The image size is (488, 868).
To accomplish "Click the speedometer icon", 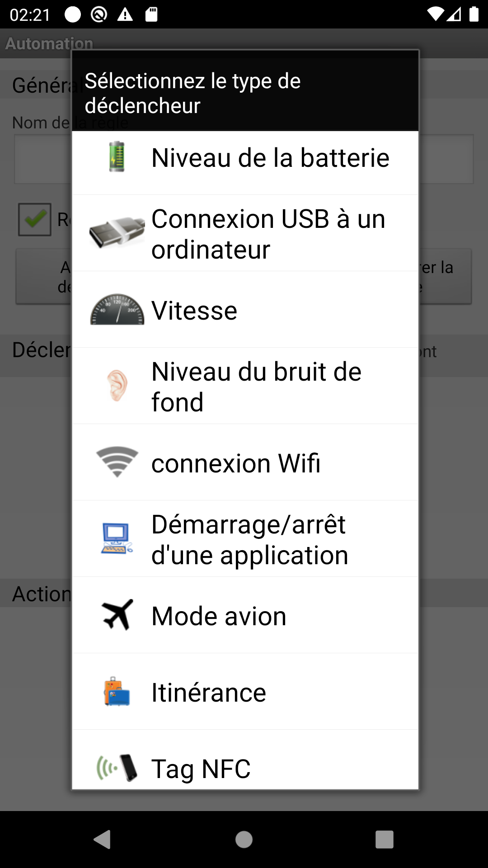I will (x=117, y=310).
